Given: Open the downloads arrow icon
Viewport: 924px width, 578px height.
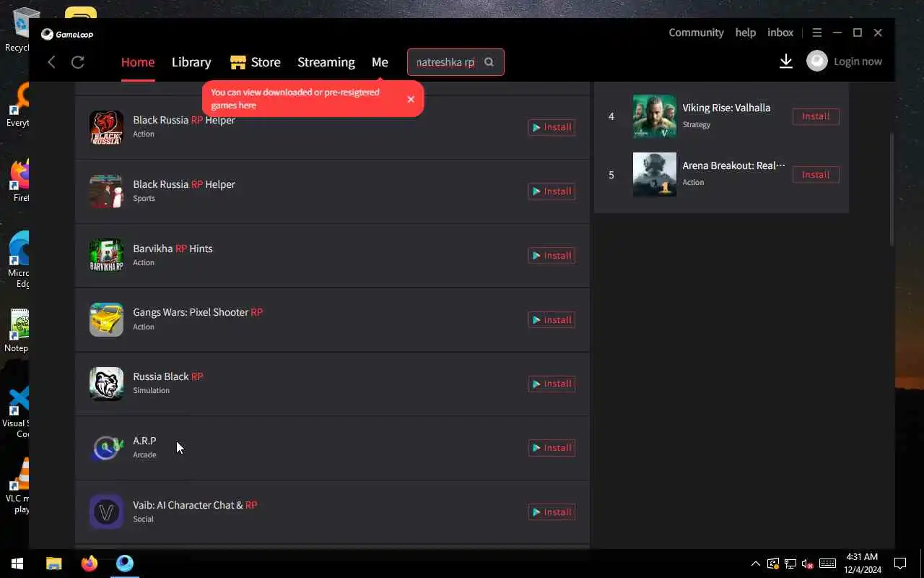Looking at the screenshot, I should (786, 61).
